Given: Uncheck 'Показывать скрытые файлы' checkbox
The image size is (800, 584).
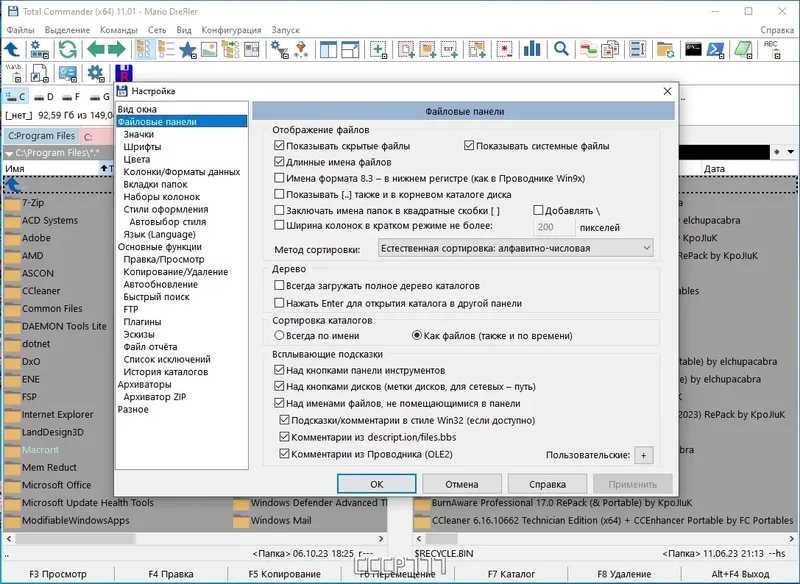Looking at the screenshot, I should pos(279,146).
